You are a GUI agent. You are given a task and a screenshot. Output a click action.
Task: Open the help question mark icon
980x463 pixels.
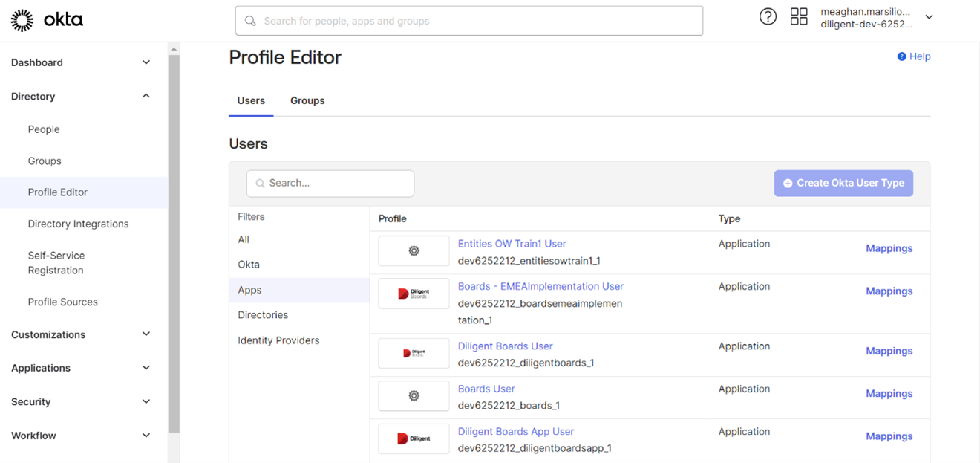point(768,17)
